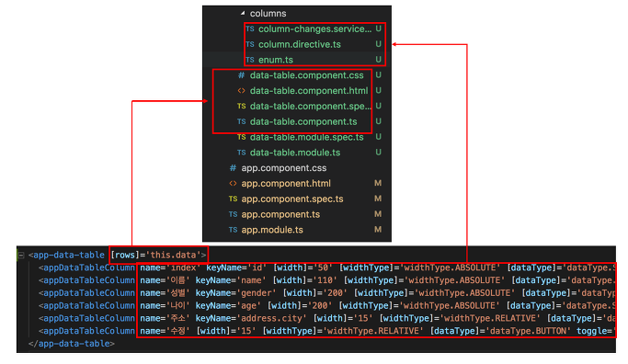Image resolution: width=628 pixels, height=364 pixels.
Task: Click TS icon of data-table.component.ts
Action: pyautogui.click(x=241, y=121)
